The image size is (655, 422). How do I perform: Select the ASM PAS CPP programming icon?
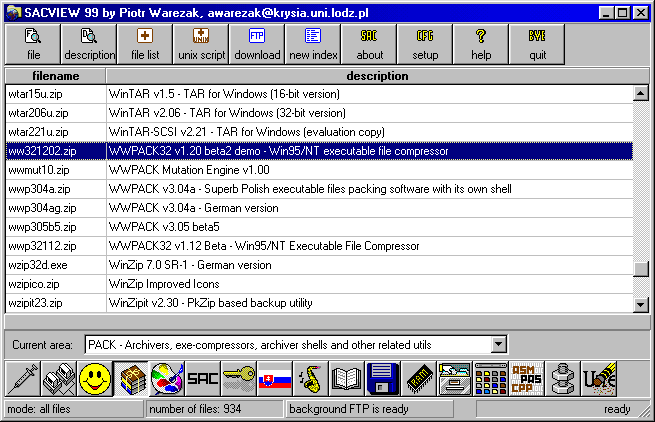click(526, 379)
